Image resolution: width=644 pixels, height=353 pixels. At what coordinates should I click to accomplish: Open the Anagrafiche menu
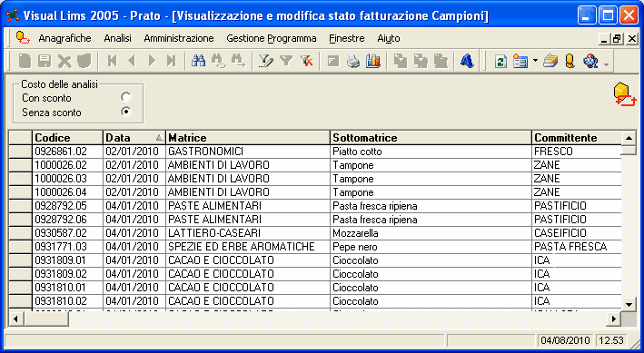tap(64, 38)
